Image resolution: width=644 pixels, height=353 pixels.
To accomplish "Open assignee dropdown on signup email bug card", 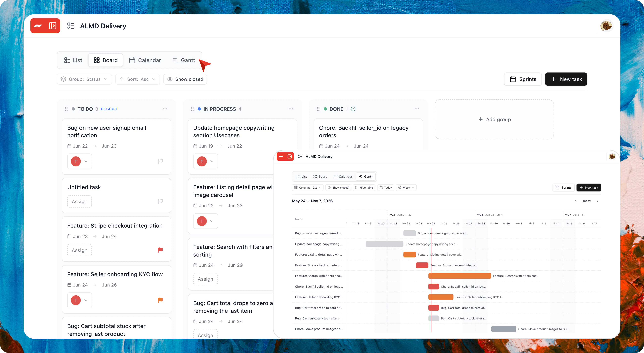I will point(79,161).
